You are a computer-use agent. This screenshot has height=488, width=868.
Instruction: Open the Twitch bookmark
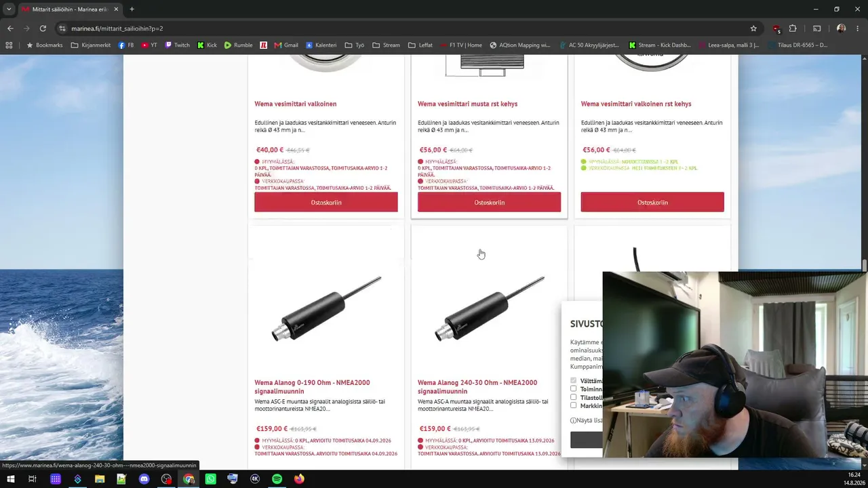pyautogui.click(x=176, y=45)
